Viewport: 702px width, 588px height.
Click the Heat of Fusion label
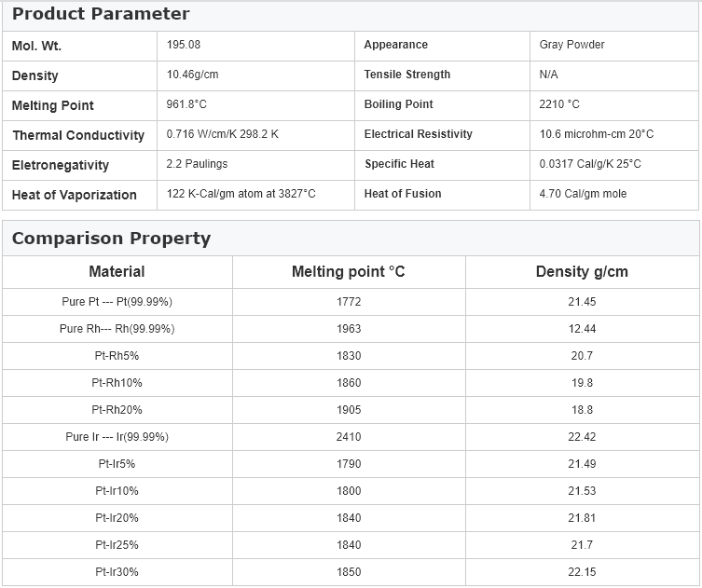pos(403,194)
